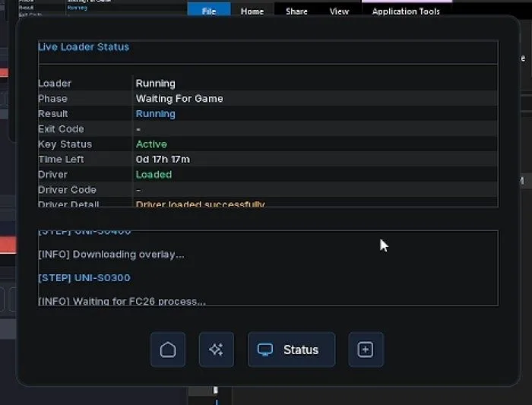The width and height of the screenshot is (532, 405).
Task: Select the Phase label
Action: 52,99
